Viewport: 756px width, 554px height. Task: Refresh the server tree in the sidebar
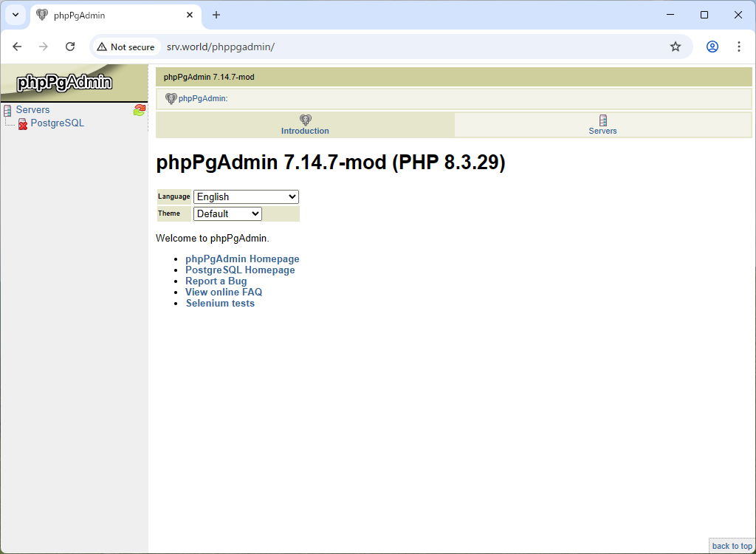tap(139, 109)
